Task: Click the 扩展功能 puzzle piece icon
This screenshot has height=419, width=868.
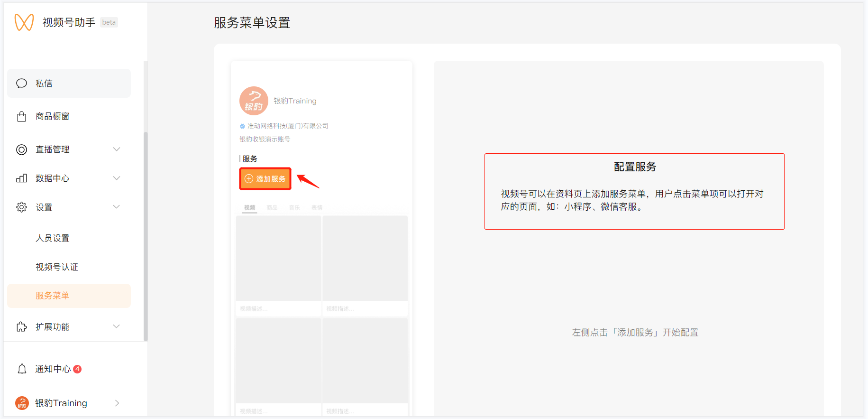Action: pos(22,327)
